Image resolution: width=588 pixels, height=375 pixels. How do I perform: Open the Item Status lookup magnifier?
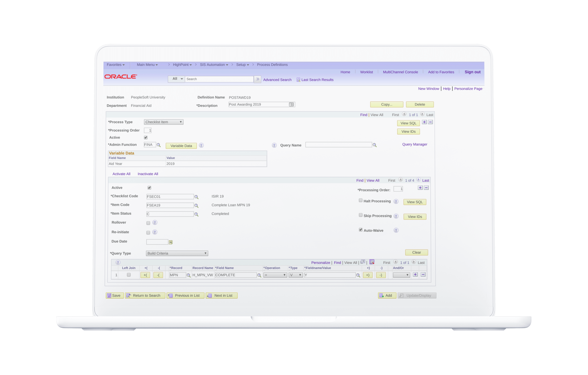tap(196, 214)
